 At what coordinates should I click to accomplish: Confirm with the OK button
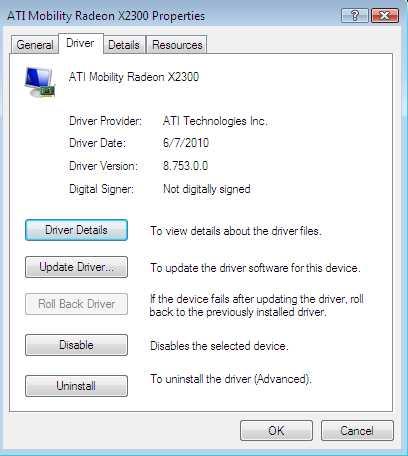(276, 431)
